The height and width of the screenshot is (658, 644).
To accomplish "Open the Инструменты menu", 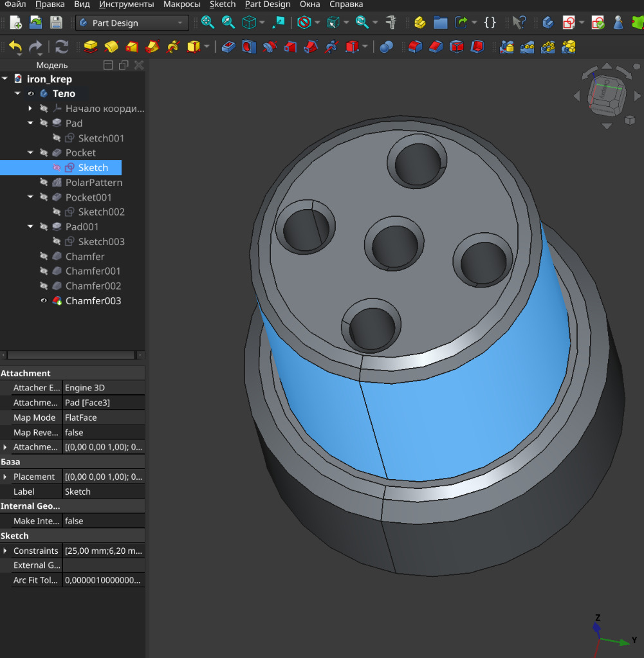I will coord(126,5).
